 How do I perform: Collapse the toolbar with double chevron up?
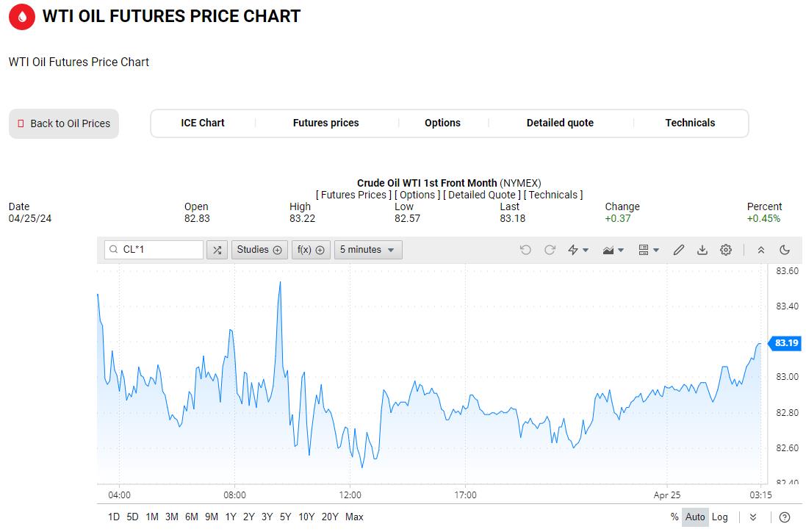(760, 250)
